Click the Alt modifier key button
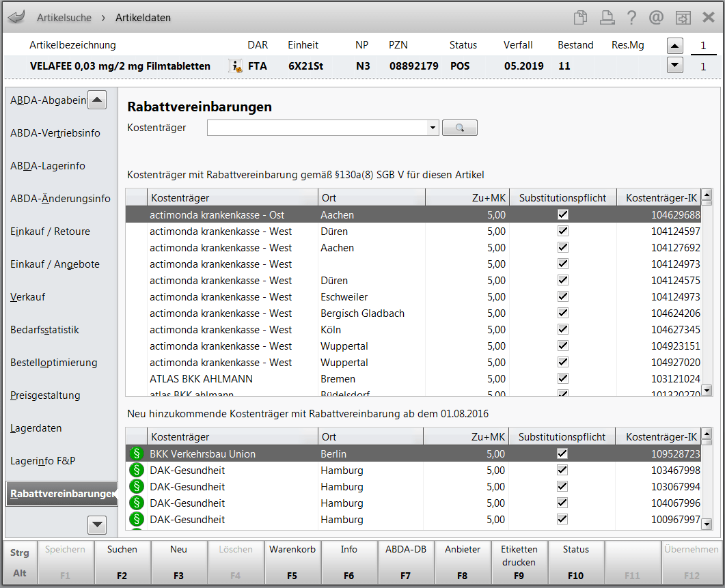 tap(19, 573)
